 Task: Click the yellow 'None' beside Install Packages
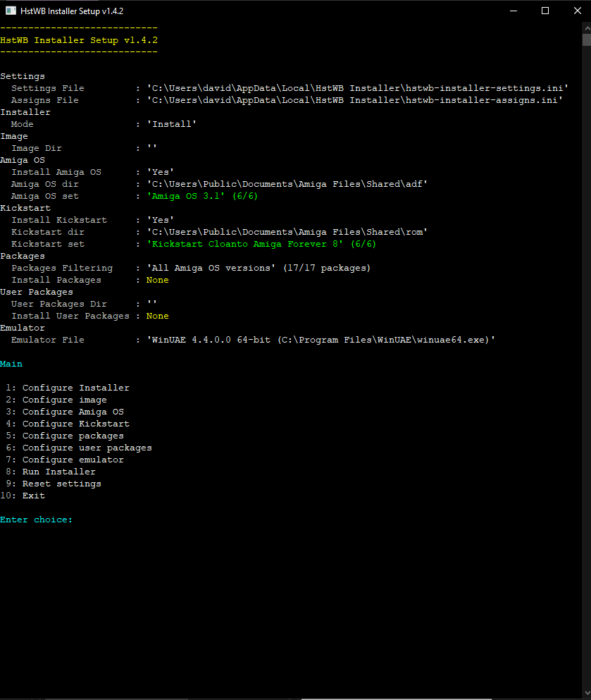click(x=158, y=281)
